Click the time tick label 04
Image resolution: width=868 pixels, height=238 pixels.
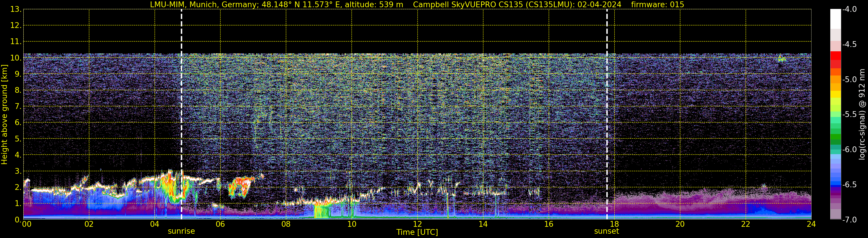pos(155,224)
